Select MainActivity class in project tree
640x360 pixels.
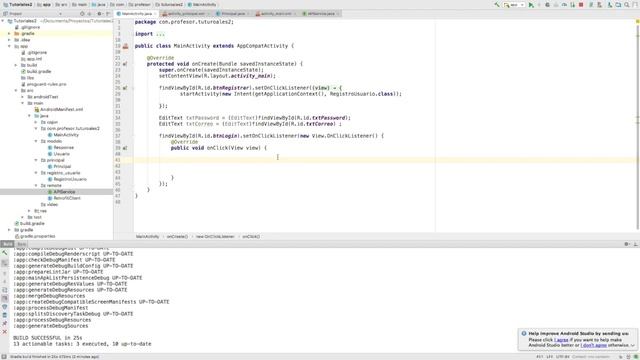(63, 135)
